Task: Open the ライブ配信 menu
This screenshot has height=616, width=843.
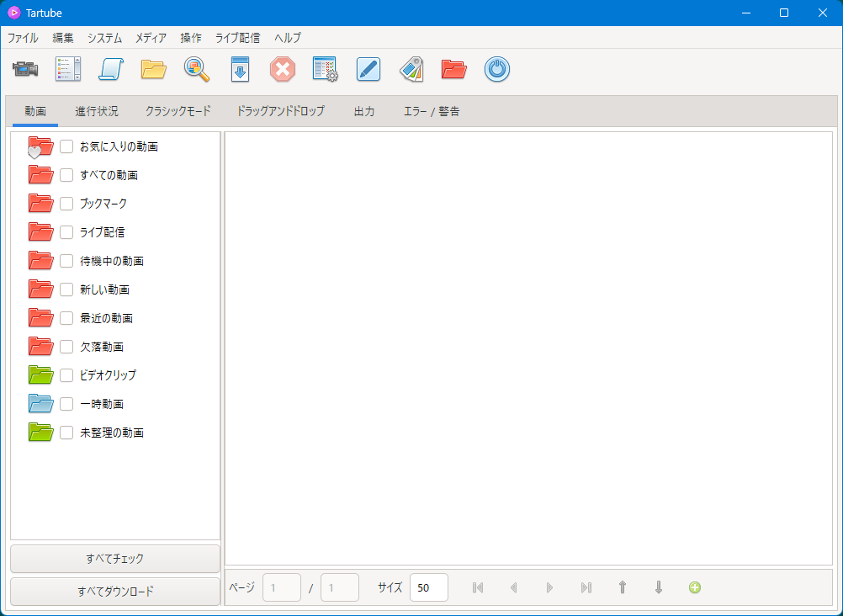Action: [x=237, y=38]
